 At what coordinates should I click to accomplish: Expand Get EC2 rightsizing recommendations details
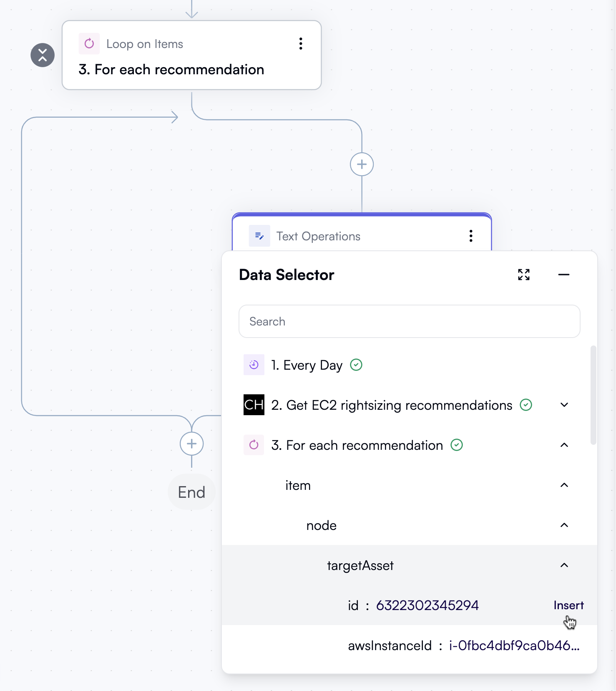[564, 405]
